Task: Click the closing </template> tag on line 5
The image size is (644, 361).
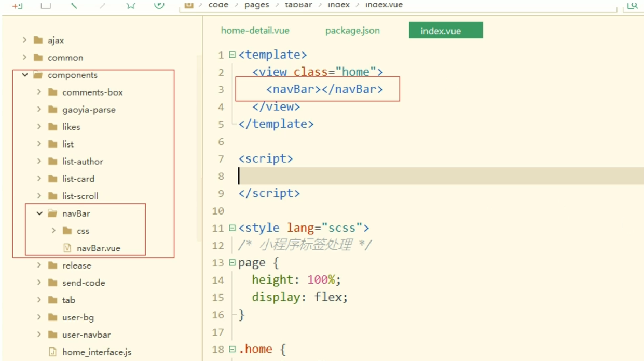Action: click(x=276, y=124)
